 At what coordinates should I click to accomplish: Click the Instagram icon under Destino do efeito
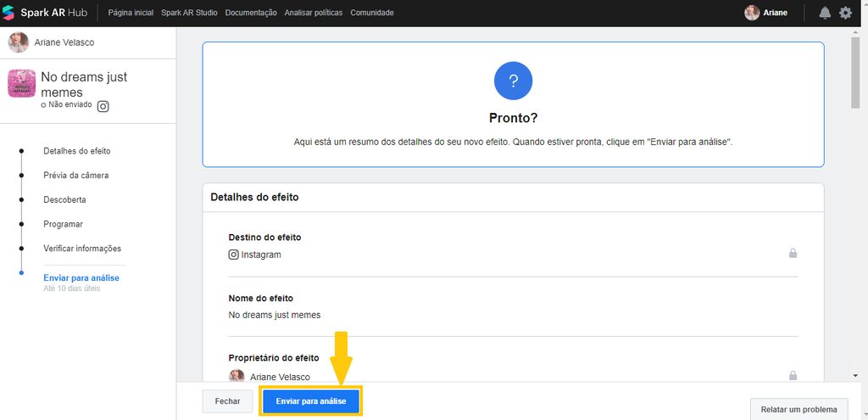tap(234, 255)
